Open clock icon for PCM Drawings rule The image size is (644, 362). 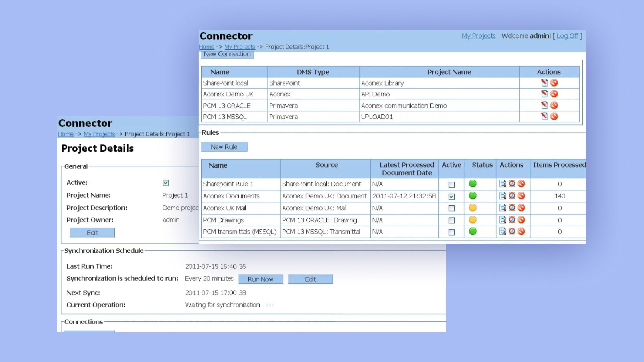click(512, 220)
